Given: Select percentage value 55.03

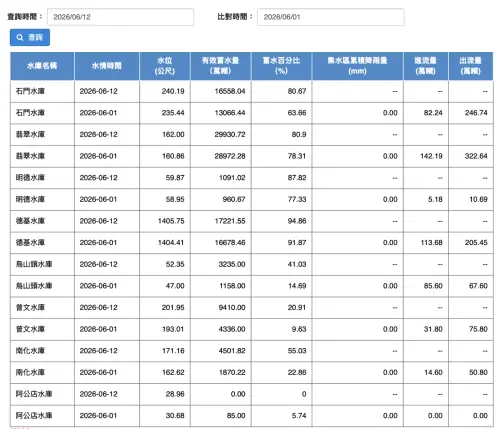Looking at the screenshot, I should [297, 351].
